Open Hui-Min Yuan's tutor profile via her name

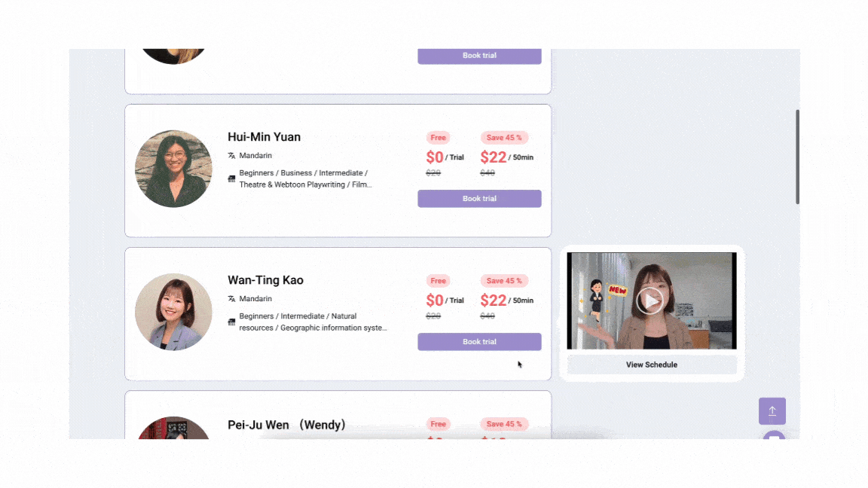264,137
